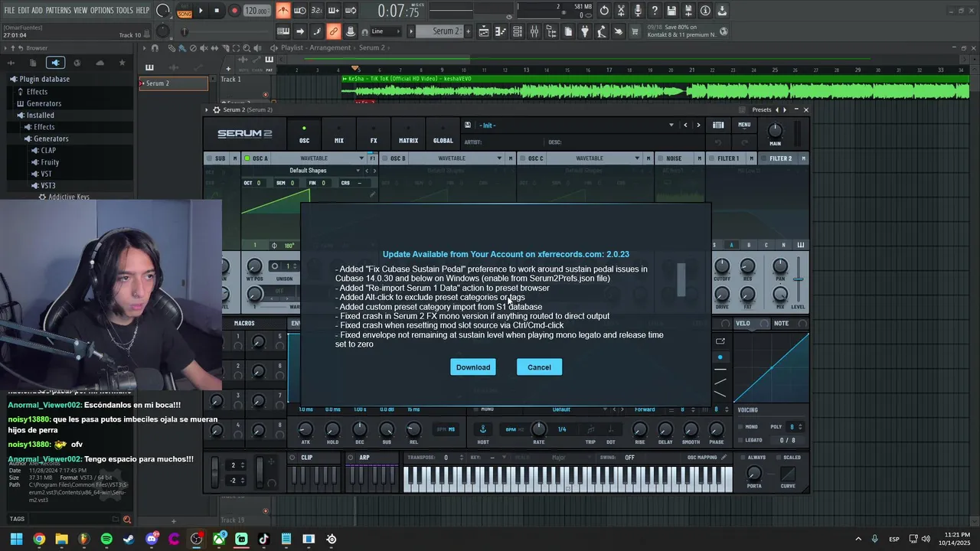
Task: Enable OSC B
Action: coord(384,158)
